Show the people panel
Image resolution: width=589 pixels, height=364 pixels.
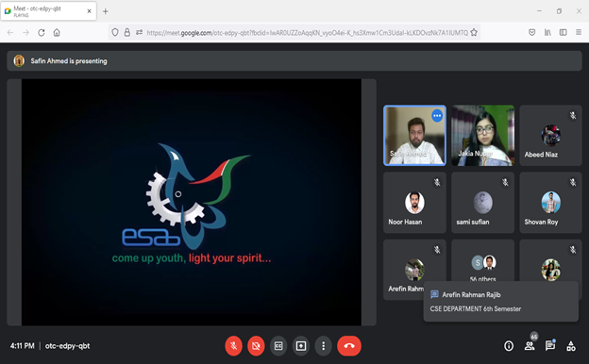530,346
